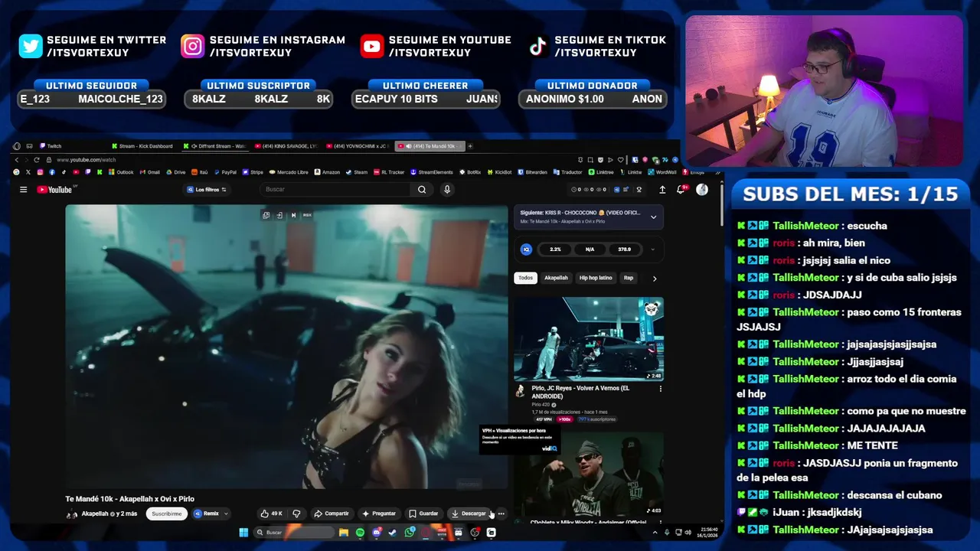Like the video with 49 K thumbs up
The width and height of the screenshot is (980, 551).
pyautogui.click(x=271, y=514)
